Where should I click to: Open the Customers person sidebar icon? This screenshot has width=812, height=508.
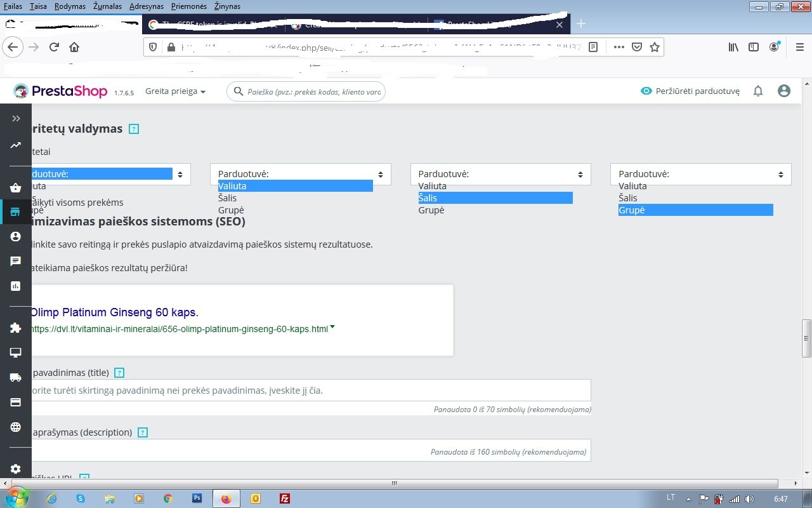(16, 236)
